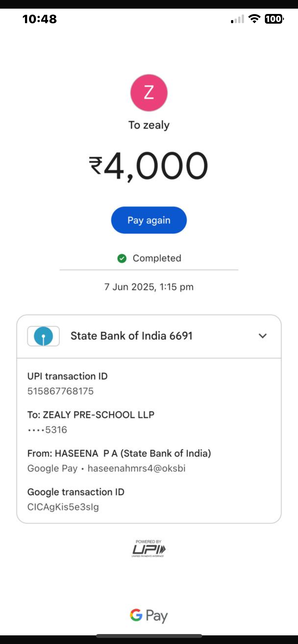
Task: Tap the pink Z avatar icon
Action: pos(149,93)
